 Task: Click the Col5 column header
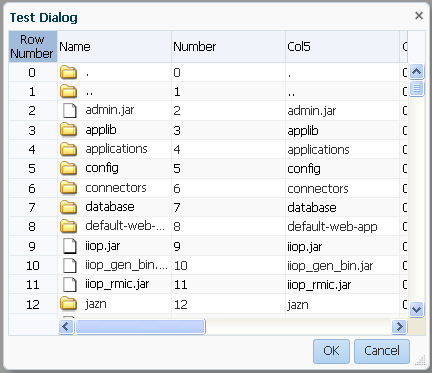(342, 47)
